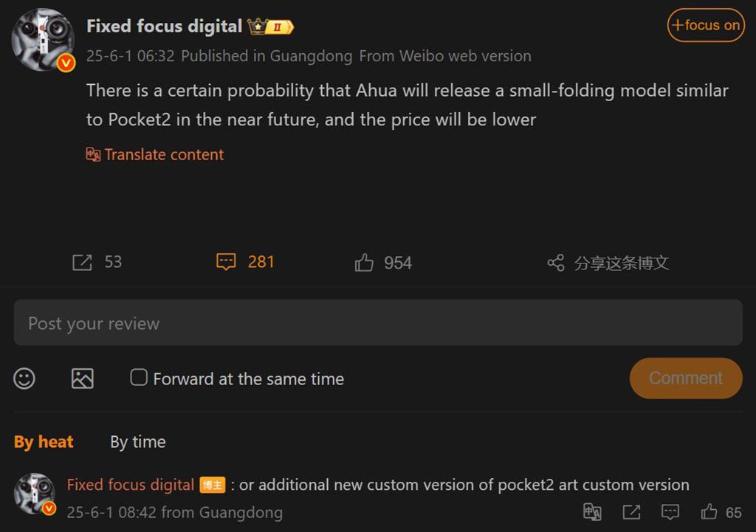Click the translate icon on the comment row
The height and width of the screenshot is (532, 756).
[592, 512]
